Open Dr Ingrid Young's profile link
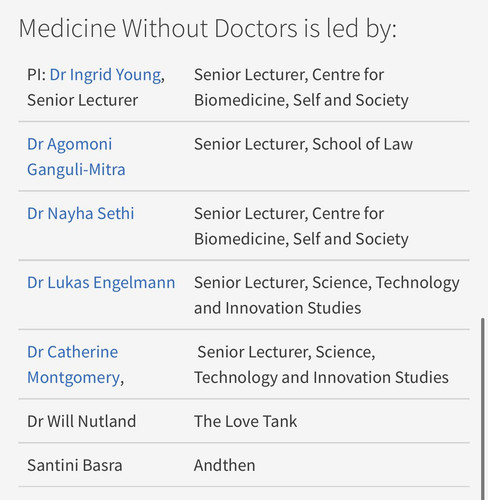 coord(105,75)
